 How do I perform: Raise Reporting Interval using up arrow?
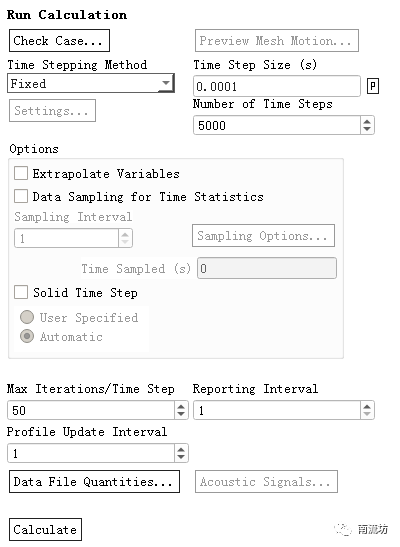pos(367,406)
